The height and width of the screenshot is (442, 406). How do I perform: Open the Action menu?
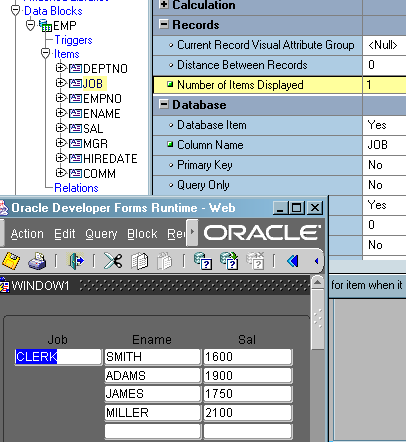pos(27,234)
